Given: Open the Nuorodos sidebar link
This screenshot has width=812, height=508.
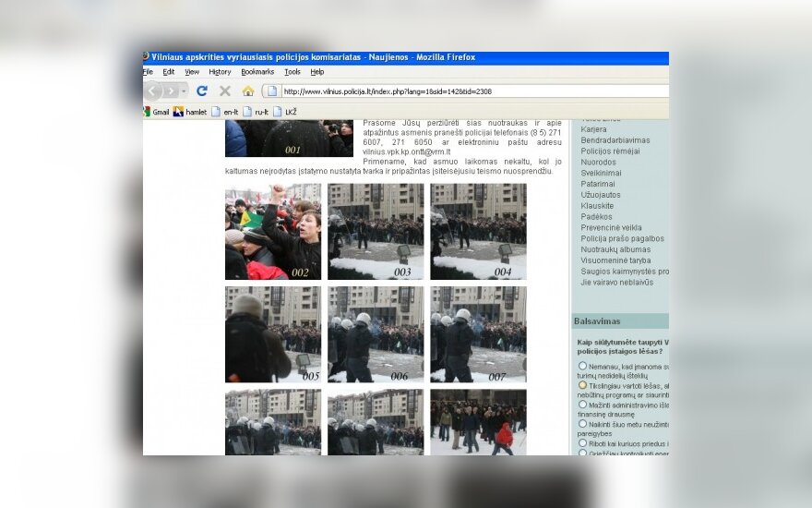Looking at the screenshot, I should [x=598, y=162].
